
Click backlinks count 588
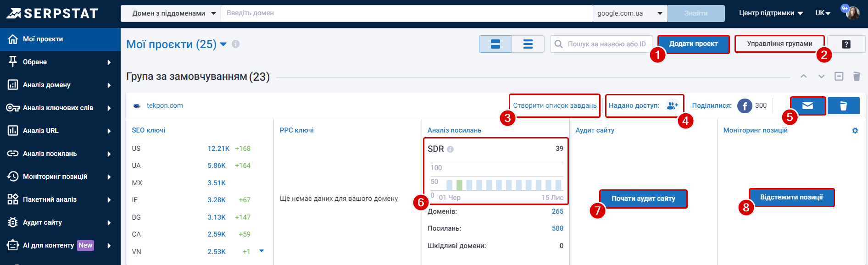click(x=557, y=228)
